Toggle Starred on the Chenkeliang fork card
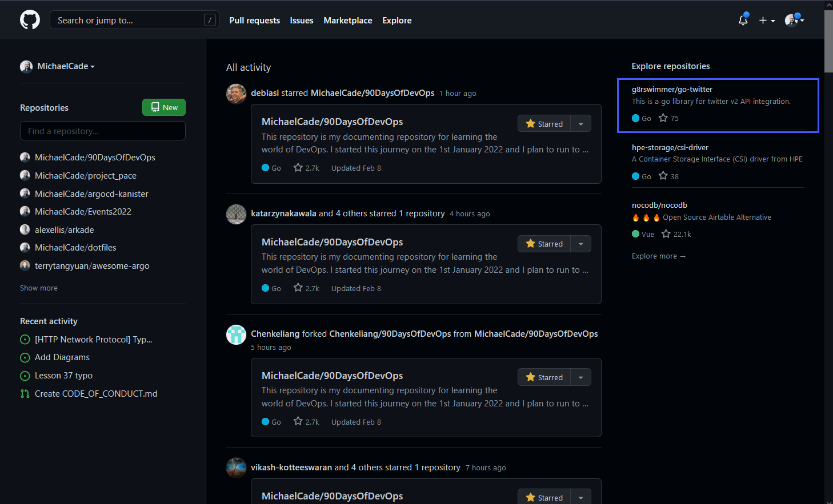Image resolution: width=833 pixels, height=504 pixels. coord(543,377)
